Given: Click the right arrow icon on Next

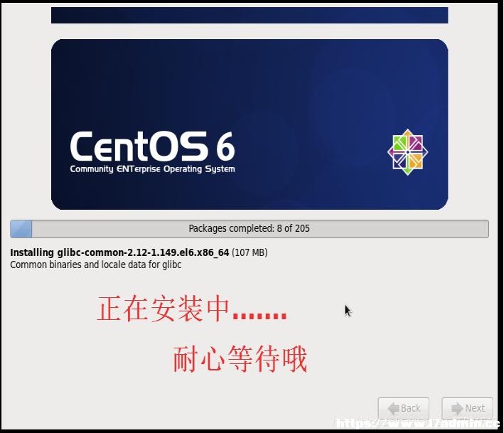Looking at the screenshot, I should coord(457,409).
